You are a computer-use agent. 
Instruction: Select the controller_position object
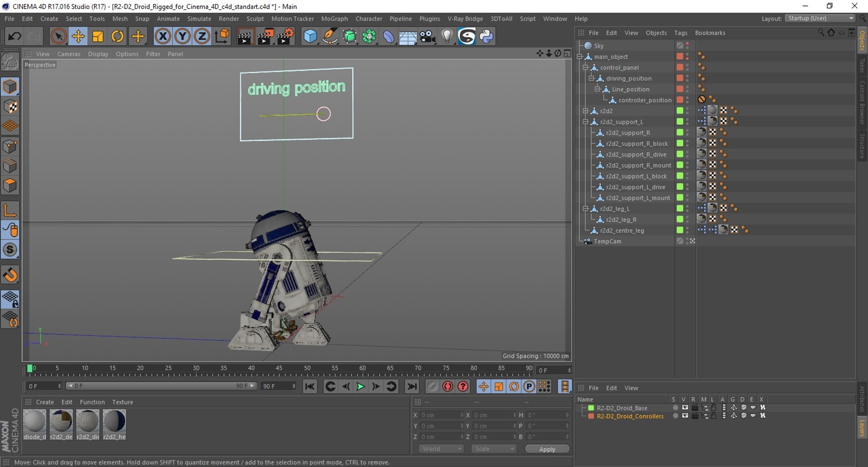(645, 100)
